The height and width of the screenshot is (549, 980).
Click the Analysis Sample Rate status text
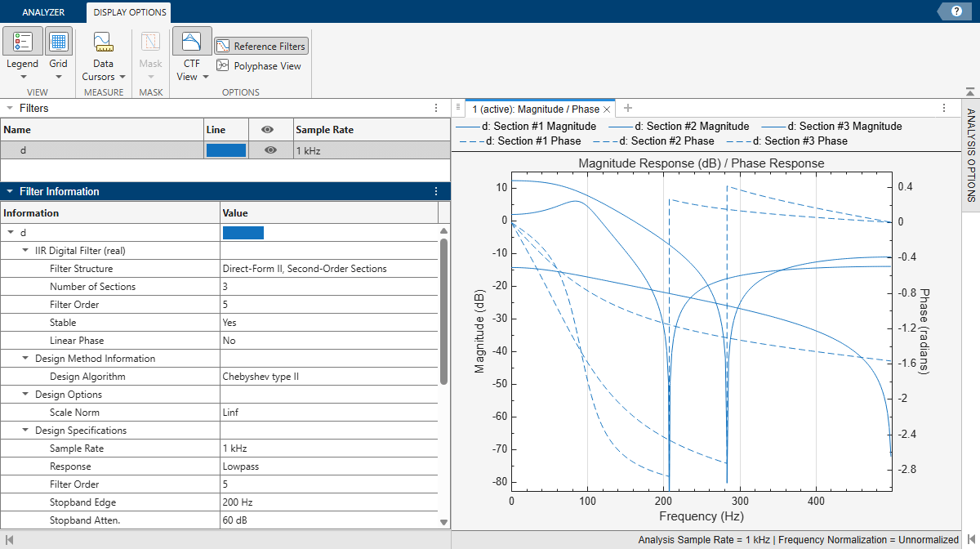[706, 540]
